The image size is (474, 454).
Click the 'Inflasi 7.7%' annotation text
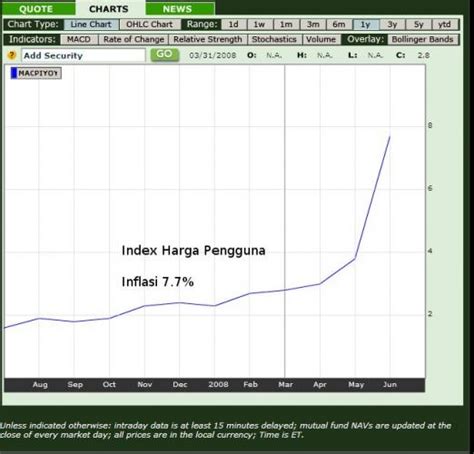tap(157, 282)
